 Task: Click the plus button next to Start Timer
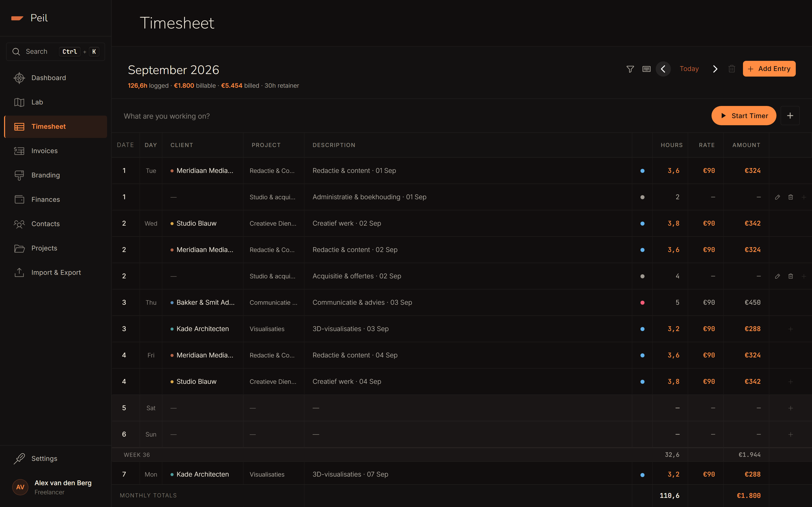pyautogui.click(x=790, y=116)
